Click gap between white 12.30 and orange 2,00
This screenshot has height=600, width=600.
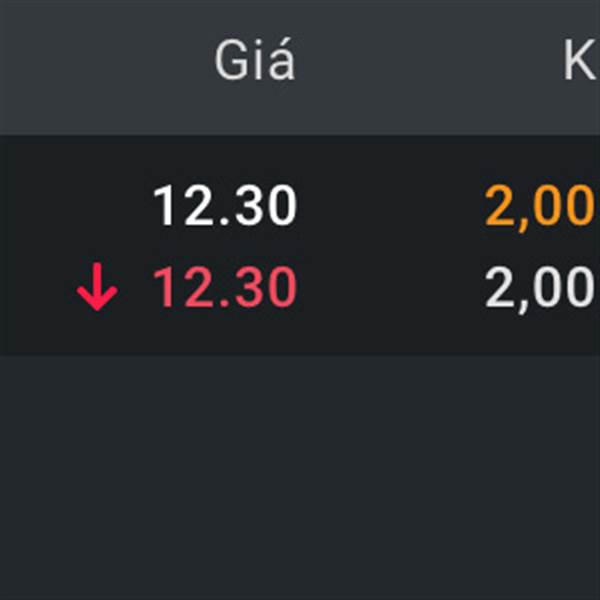(390, 205)
